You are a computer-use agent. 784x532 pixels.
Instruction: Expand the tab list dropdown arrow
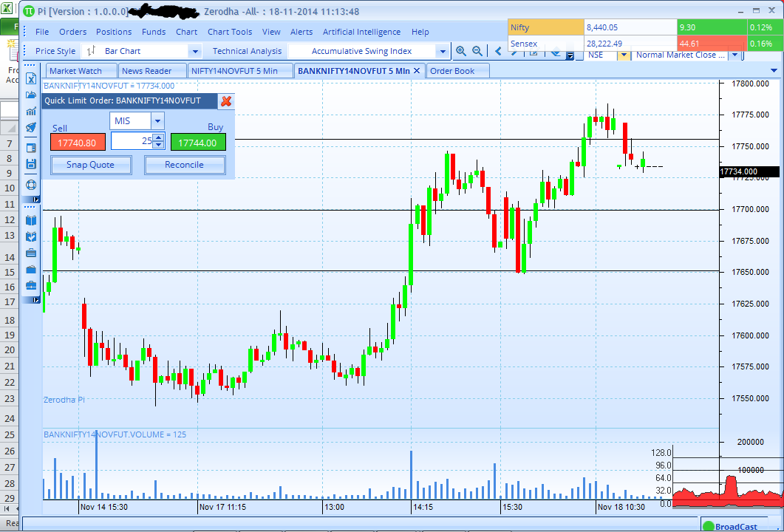[x=774, y=71]
